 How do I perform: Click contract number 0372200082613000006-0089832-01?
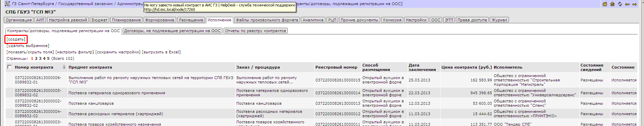tap(38, 80)
